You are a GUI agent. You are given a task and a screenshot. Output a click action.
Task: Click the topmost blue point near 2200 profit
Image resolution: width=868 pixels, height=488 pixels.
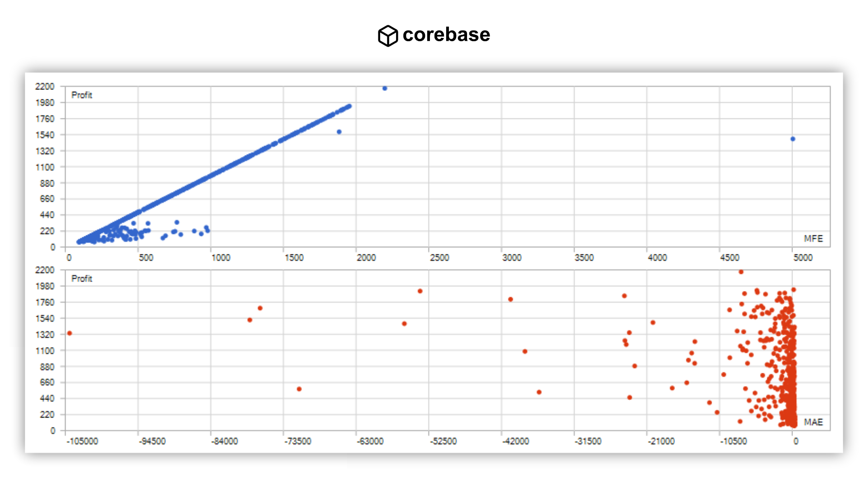point(385,89)
